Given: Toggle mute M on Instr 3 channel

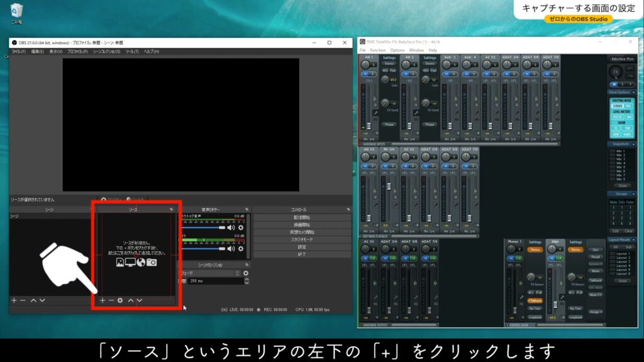Looking at the screenshot, I should click(446, 74).
